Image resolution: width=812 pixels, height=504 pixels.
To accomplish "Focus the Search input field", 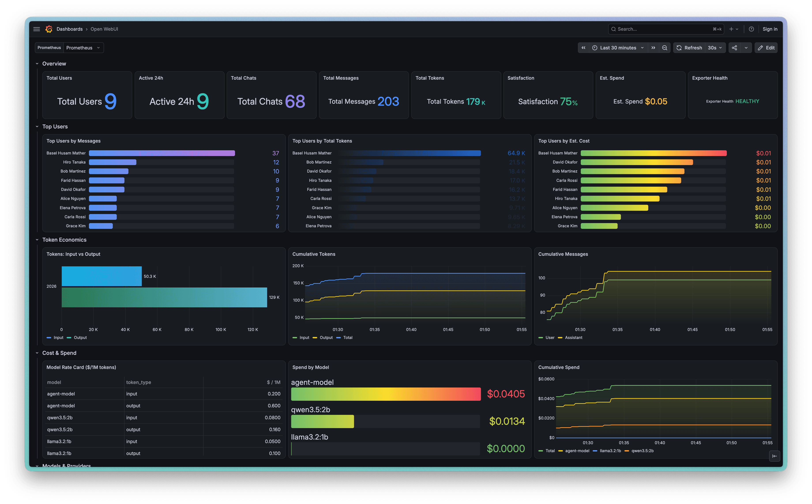I will pos(666,29).
